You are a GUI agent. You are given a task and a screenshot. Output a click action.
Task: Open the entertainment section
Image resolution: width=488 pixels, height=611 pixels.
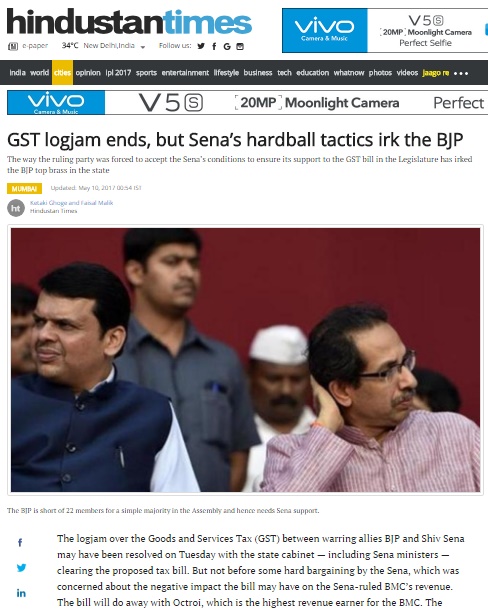tap(185, 72)
